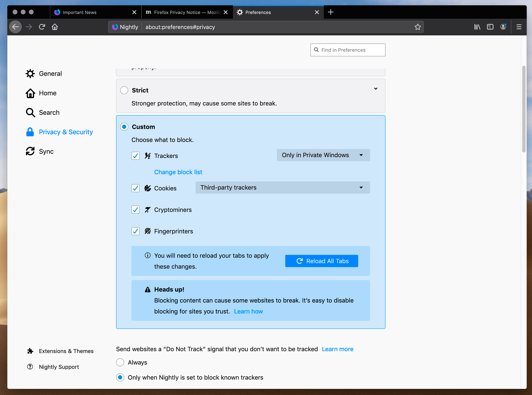This screenshot has width=532, height=395.
Task: Click the Find in Preferences search field
Action: pos(348,50)
